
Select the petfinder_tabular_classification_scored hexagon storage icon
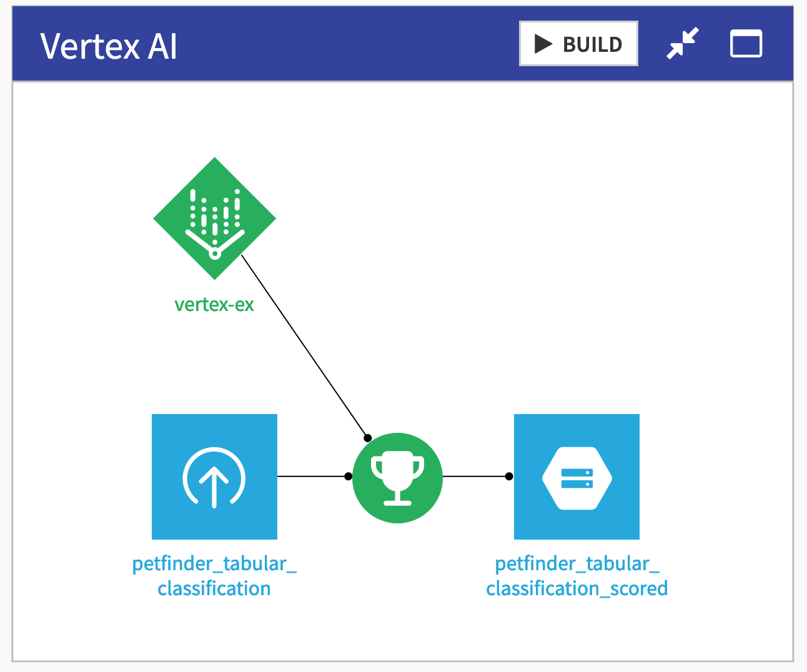(576, 477)
